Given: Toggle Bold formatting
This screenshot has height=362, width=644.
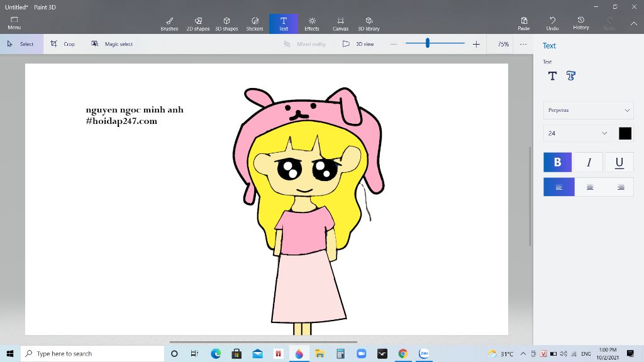Looking at the screenshot, I should (557, 162).
